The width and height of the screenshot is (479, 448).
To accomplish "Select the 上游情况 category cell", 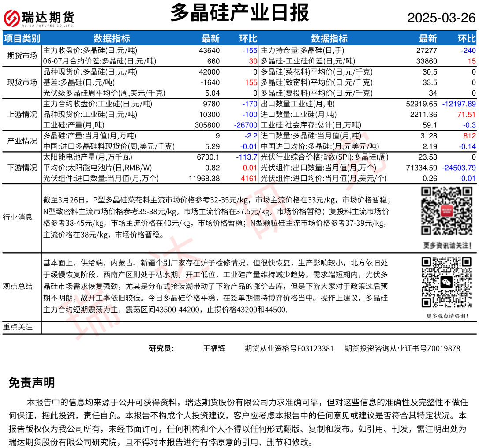I will [x=22, y=114].
